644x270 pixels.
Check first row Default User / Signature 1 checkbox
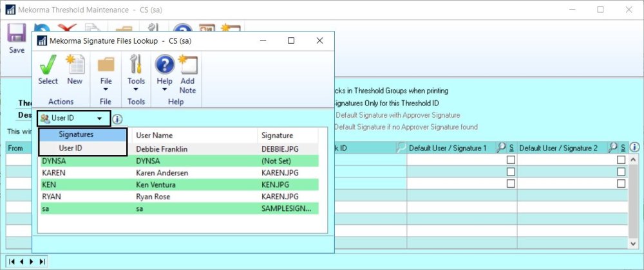(511, 160)
